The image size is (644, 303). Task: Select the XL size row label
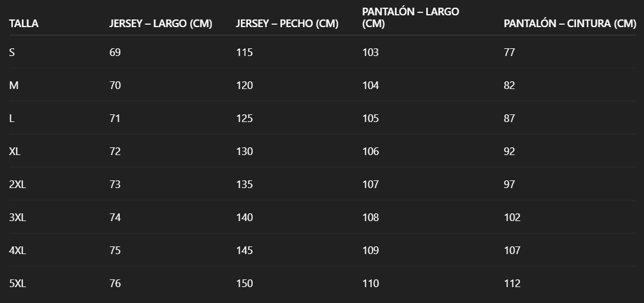(15, 151)
